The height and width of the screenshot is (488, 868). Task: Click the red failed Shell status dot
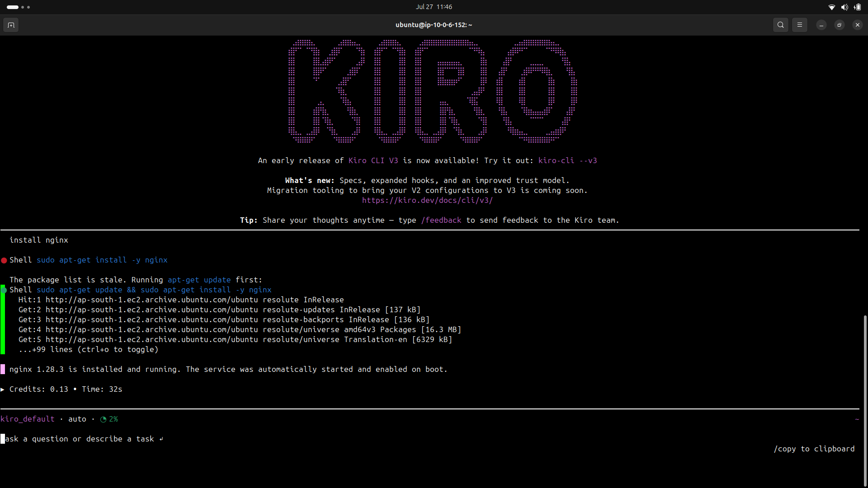click(x=4, y=260)
